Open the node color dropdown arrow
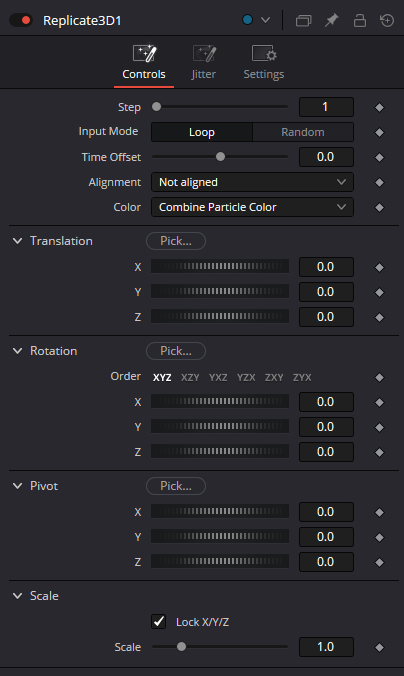Viewport: 404px width, 676px height. coord(266,20)
